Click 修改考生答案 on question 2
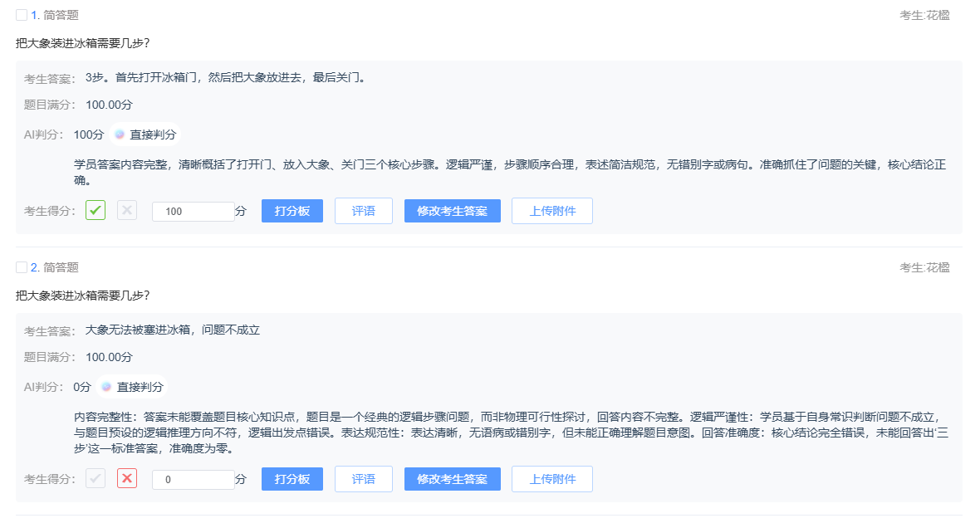 [452, 478]
